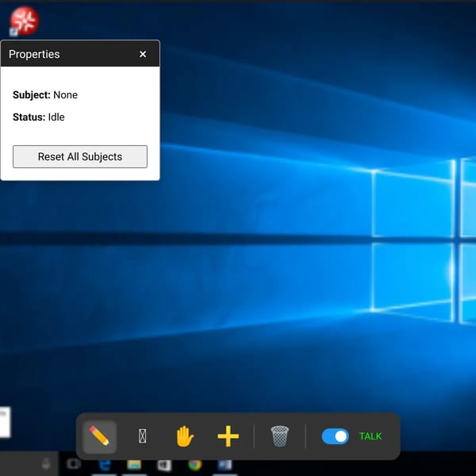Click the trash can delete icon

(279, 436)
